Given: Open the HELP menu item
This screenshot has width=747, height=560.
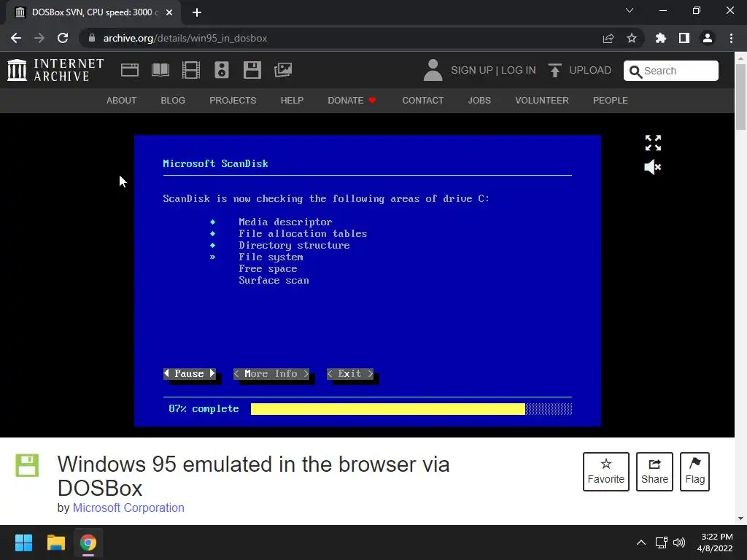Looking at the screenshot, I should point(292,101).
